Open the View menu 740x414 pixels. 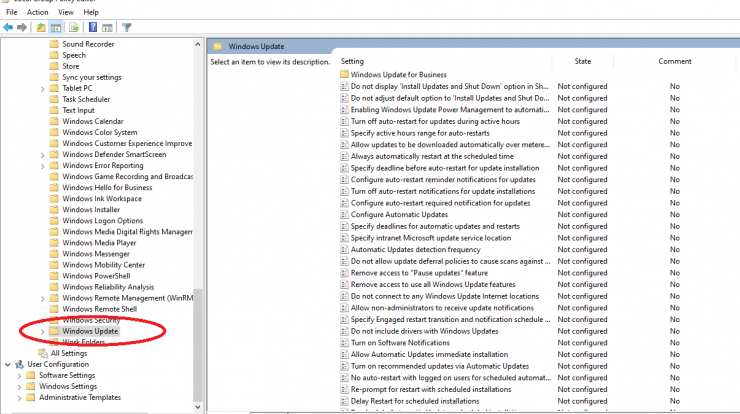pyautogui.click(x=66, y=12)
